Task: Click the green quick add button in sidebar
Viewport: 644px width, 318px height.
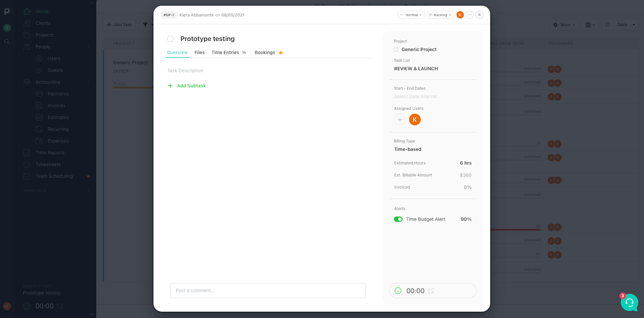Action: click(7, 28)
